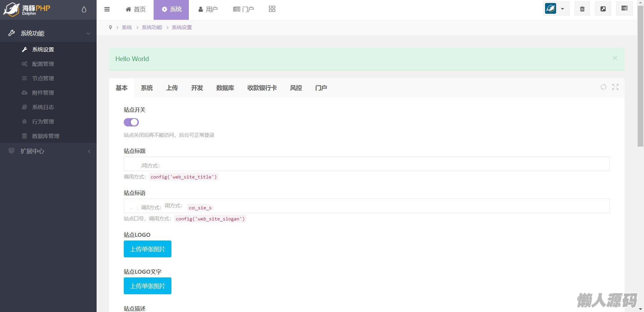This screenshot has width=644, height=312.
Task: Open the 用户 top navigation menu
Action: (x=208, y=9)
